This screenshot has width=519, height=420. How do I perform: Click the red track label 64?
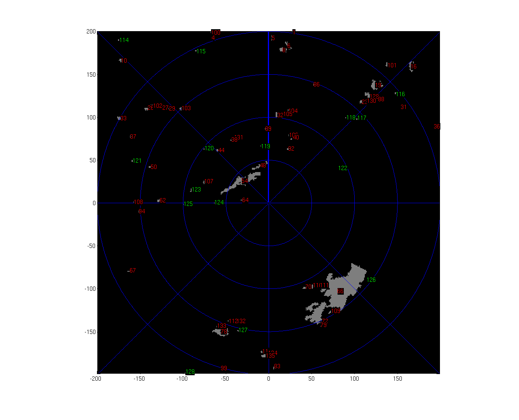(x=245, y=200)
